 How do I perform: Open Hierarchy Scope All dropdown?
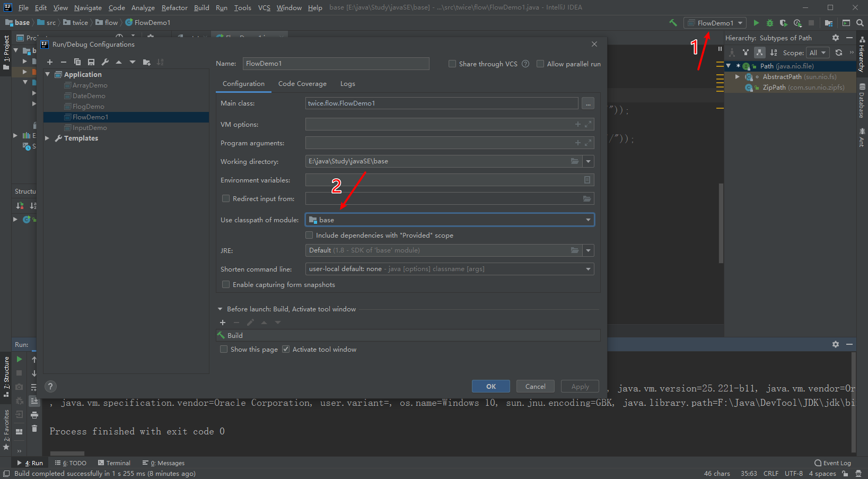[818, 53]
